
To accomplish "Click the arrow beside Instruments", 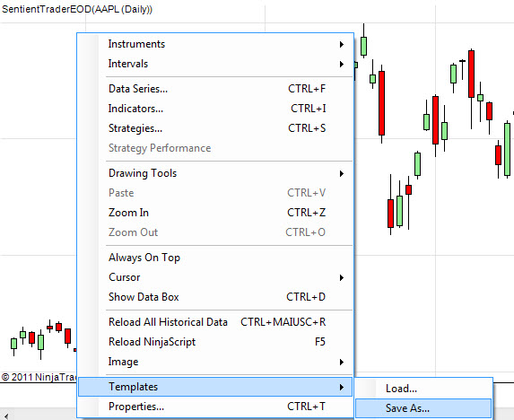I will (x=342, y=44).
